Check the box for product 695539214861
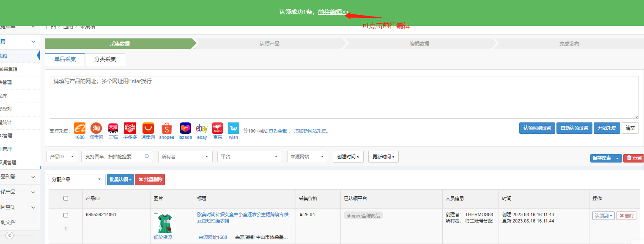Image resolution: width=644 pixels, height=244 pixels. click(66, 215)
